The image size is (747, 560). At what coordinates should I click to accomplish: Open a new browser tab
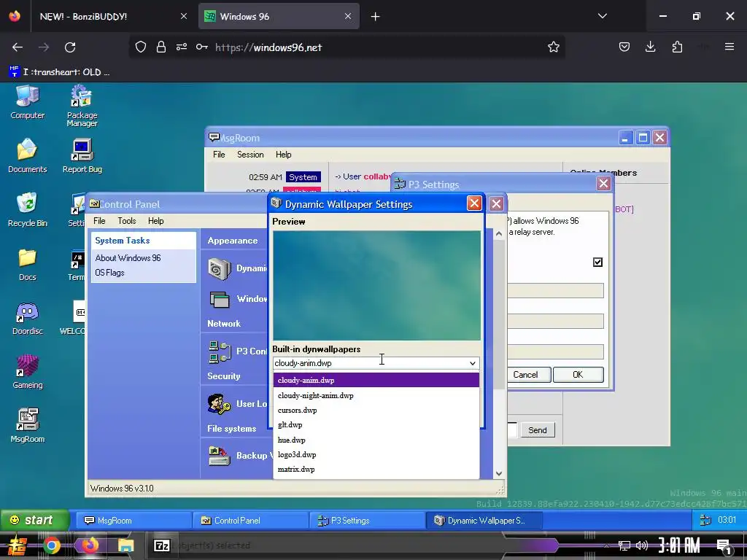(x=375, y=17)
